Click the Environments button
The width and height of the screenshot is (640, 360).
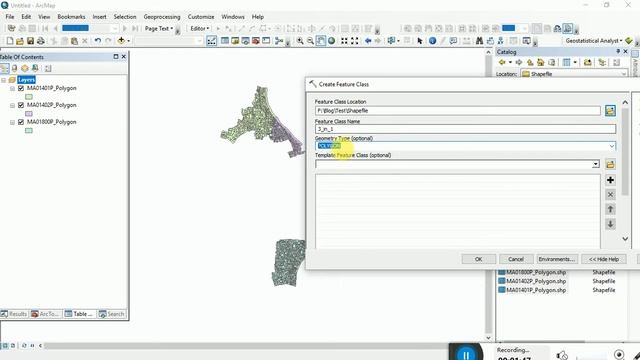coord(557,259)
